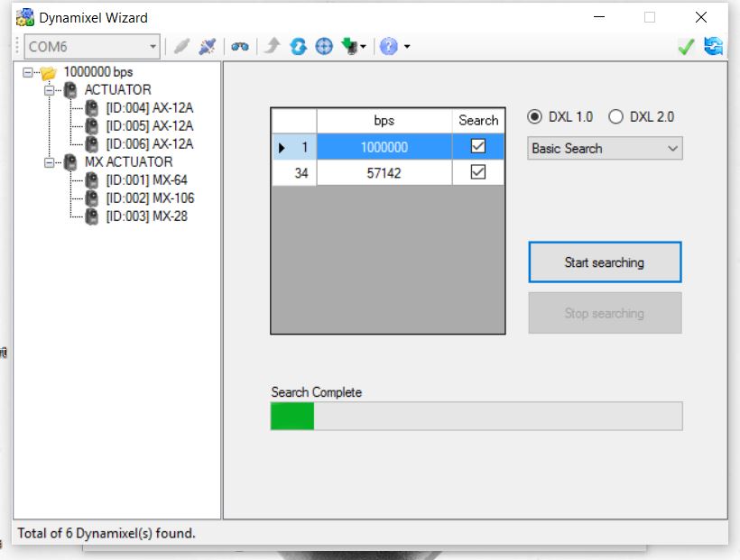Collapse the ACTUATOR tree group
740x560 pixels.
click(x=49, y=90)
